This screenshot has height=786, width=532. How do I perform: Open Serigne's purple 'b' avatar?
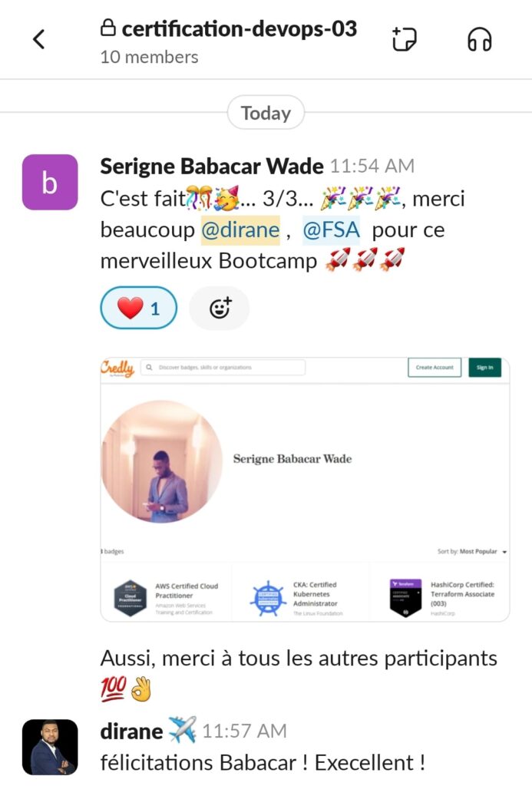(50, 182)
